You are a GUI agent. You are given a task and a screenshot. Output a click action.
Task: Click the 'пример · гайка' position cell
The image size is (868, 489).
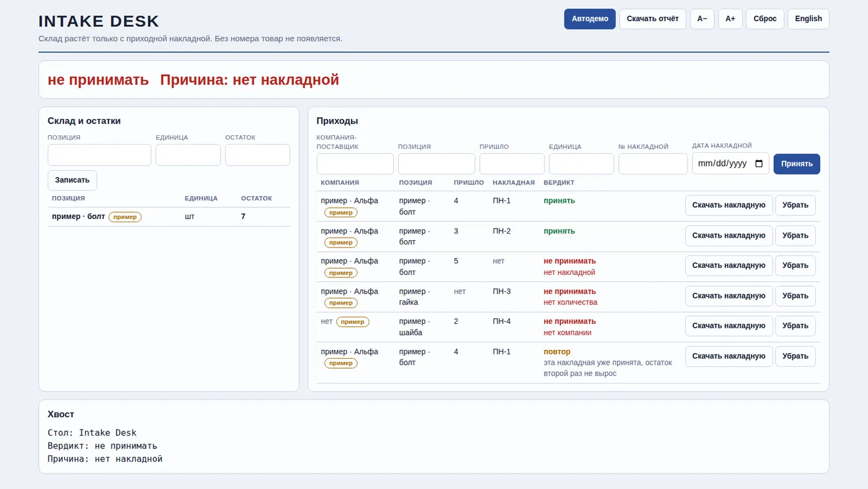click(x=415, y=297)
